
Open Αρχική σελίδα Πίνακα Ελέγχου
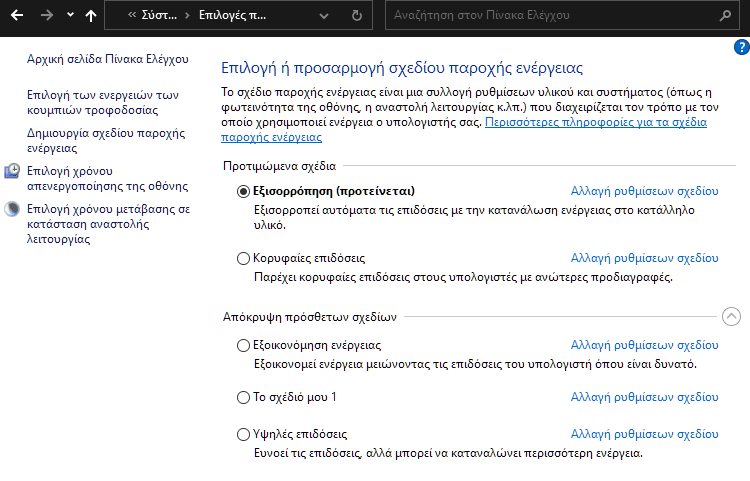[108, 59]
